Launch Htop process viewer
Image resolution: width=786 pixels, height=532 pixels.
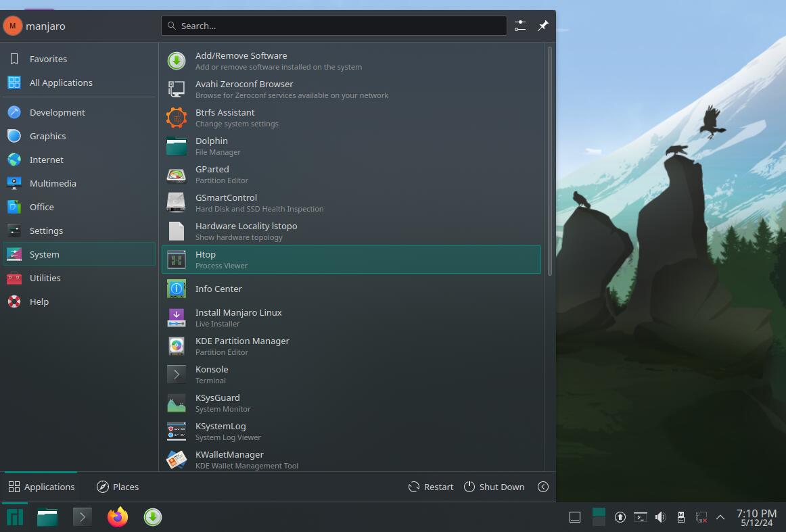pos(351,260)
